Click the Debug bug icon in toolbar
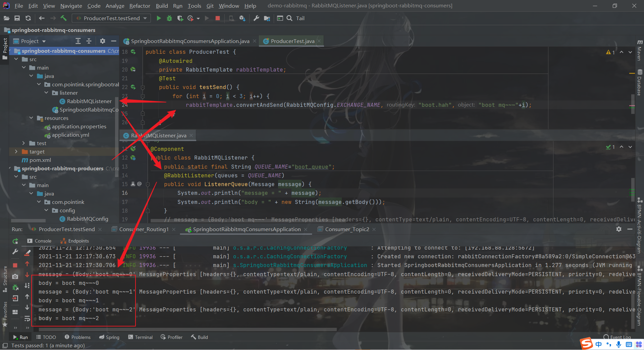Screen dimensions: 644x350 [169, 18]
